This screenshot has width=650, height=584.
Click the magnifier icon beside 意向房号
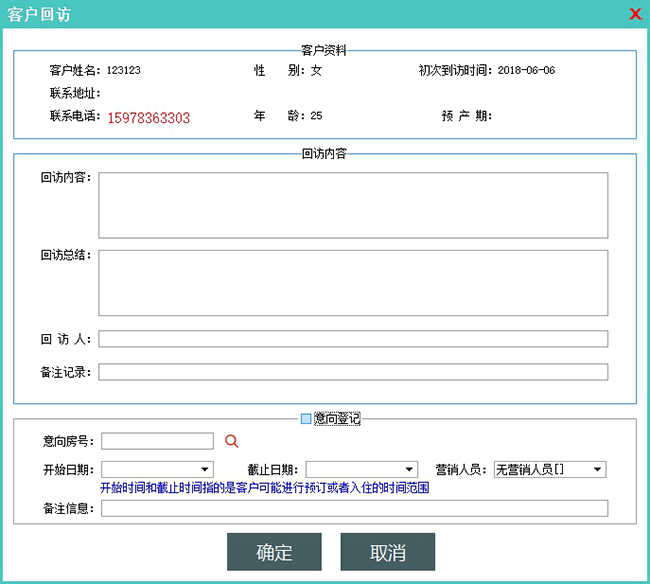click(x=231, y=441)
